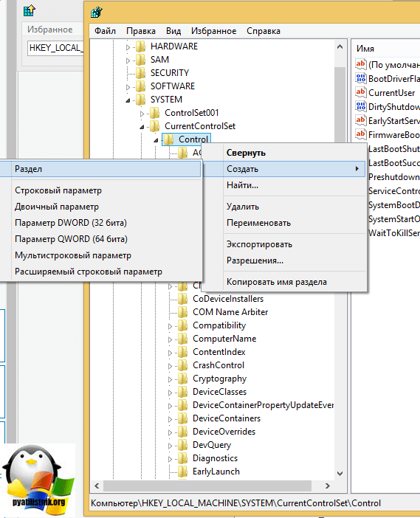420x518 pixels.
Task: Click the Registry Editor title bar icon
Action: coord(97,13)
